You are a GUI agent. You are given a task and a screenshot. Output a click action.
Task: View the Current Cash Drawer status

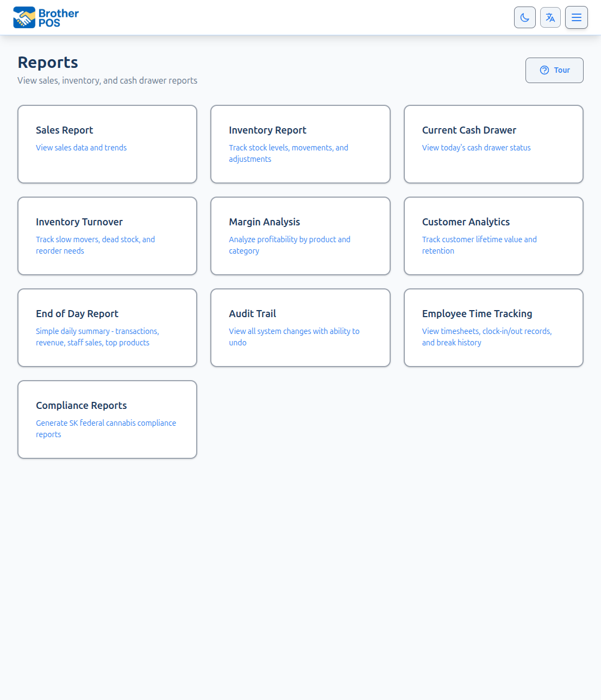[493, 144]
